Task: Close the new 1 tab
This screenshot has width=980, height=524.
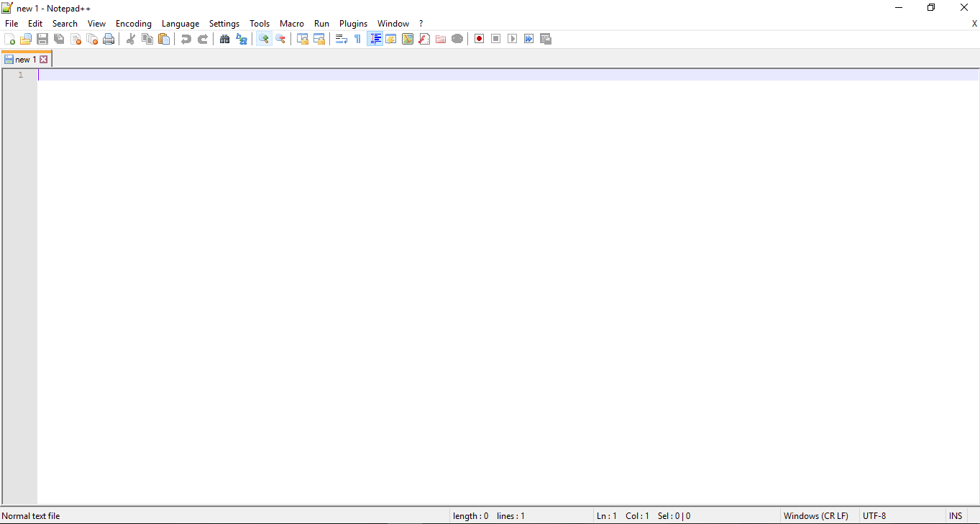Action: (44, 58)
